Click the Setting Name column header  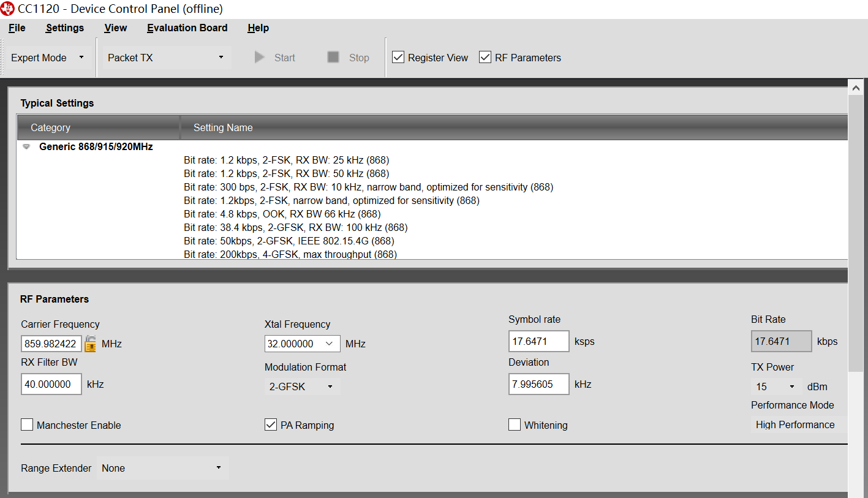514,127
